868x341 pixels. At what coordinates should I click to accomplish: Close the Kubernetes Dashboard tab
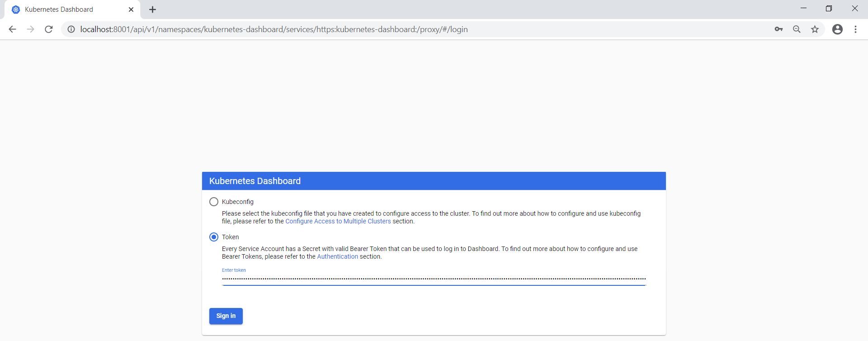[x=131, y=9]
